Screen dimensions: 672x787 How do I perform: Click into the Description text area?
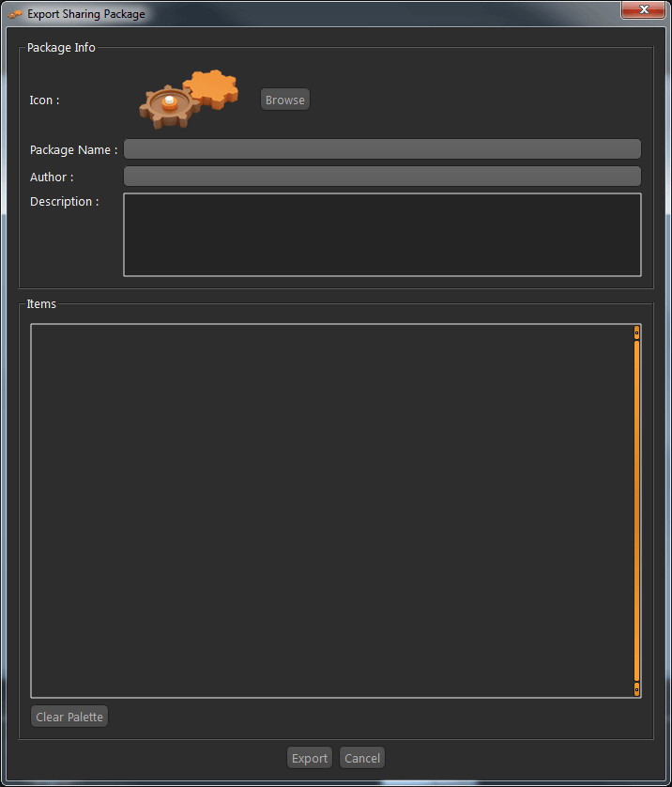tap(382, 235)
